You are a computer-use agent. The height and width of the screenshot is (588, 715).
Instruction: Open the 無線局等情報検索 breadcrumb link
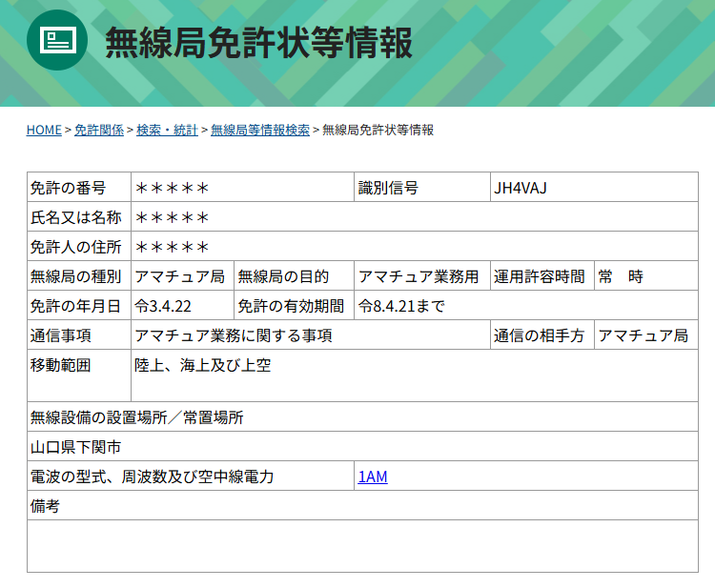click(260, 130)
